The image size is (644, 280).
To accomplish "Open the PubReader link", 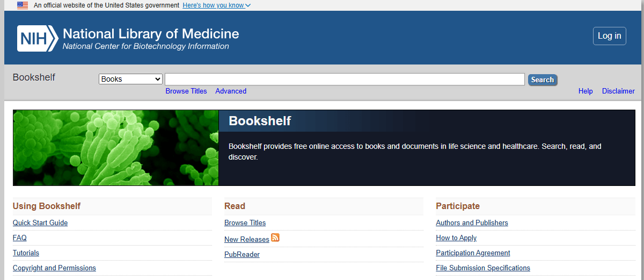I will 242,255.
